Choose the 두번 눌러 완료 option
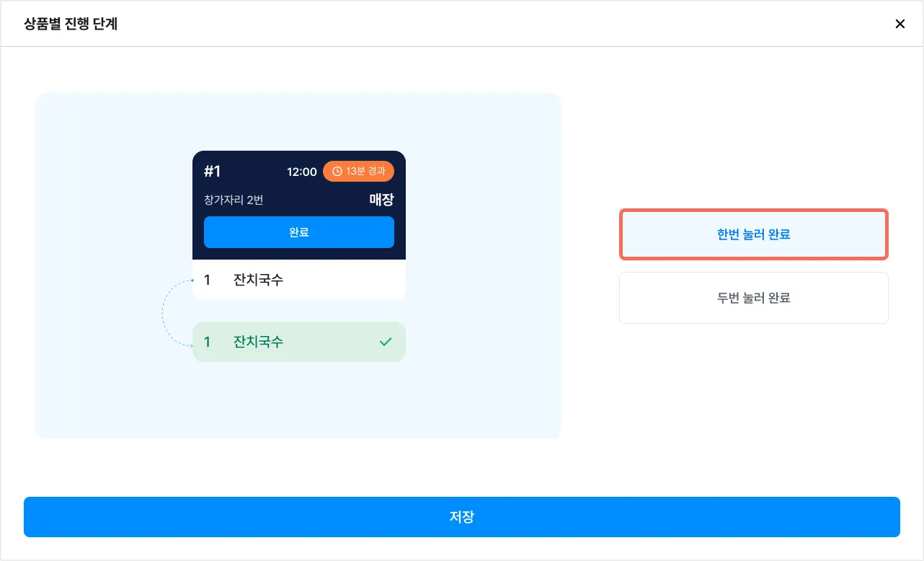924x561 pixels. click(x=753, y=298)
